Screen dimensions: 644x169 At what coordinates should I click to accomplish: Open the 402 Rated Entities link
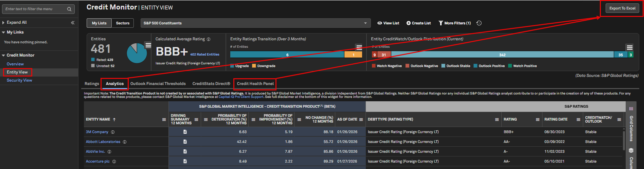[205, 55]
